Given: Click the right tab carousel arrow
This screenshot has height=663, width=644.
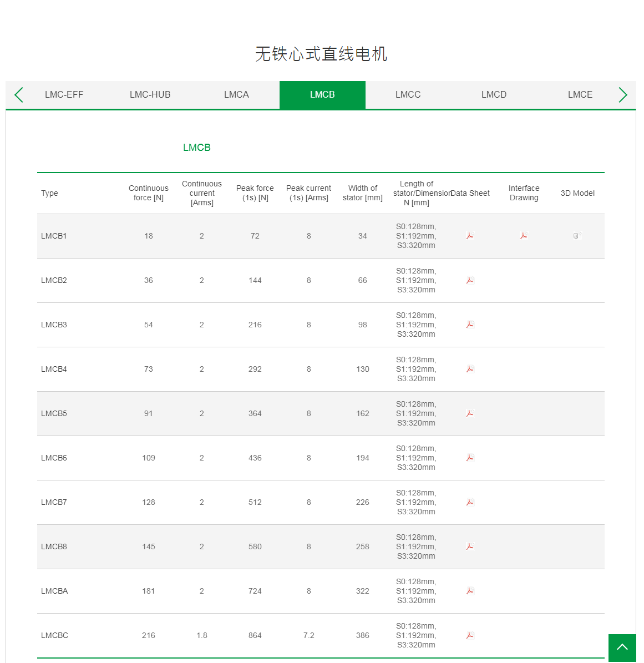Looking at the screenshot, I should [x=622, y=95].
